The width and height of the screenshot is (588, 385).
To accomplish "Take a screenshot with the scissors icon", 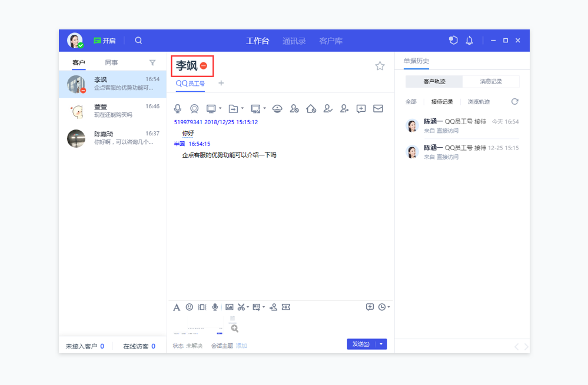I will [241, 307].
